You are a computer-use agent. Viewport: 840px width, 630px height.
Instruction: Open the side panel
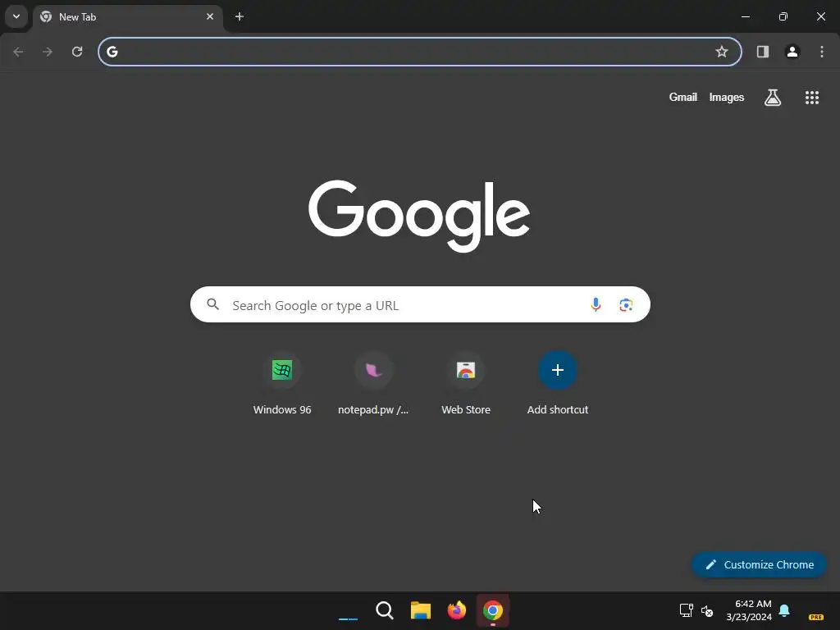(x=763, y=52)
